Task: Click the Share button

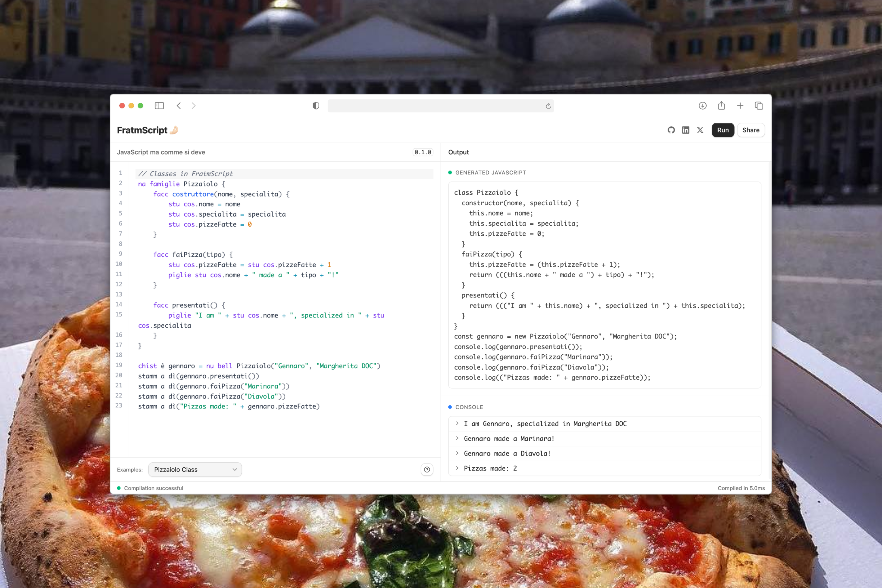Action: pos(750,130)
